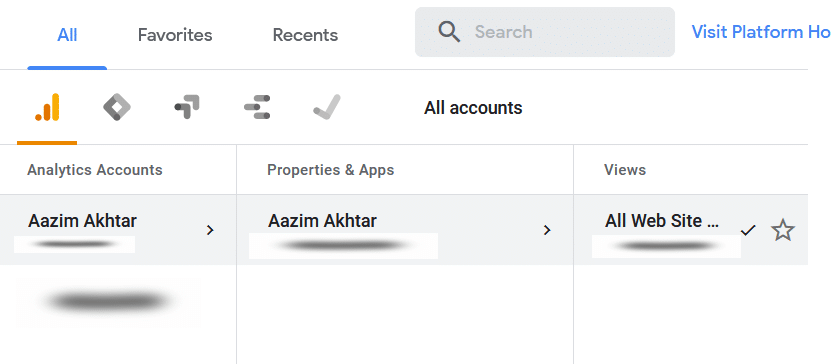Switch to the Favorites tab
Viewport: 831px width, 364px height.
coord(175,35)
